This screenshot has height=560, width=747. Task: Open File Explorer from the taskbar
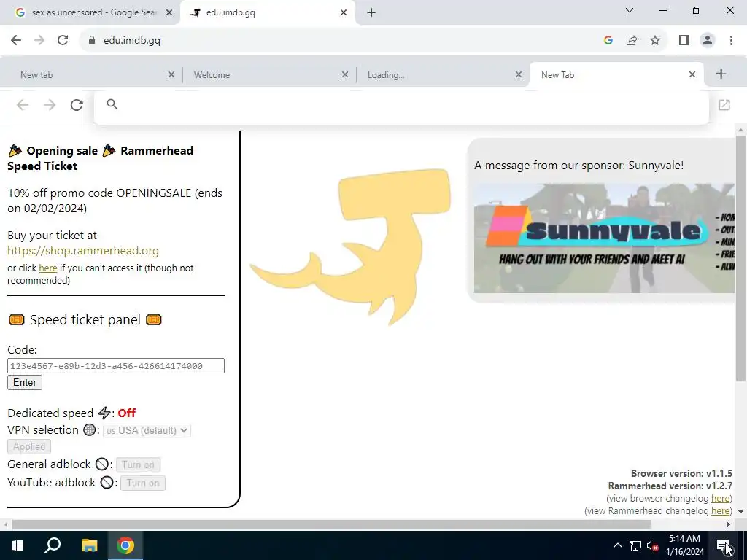(89, 545)
